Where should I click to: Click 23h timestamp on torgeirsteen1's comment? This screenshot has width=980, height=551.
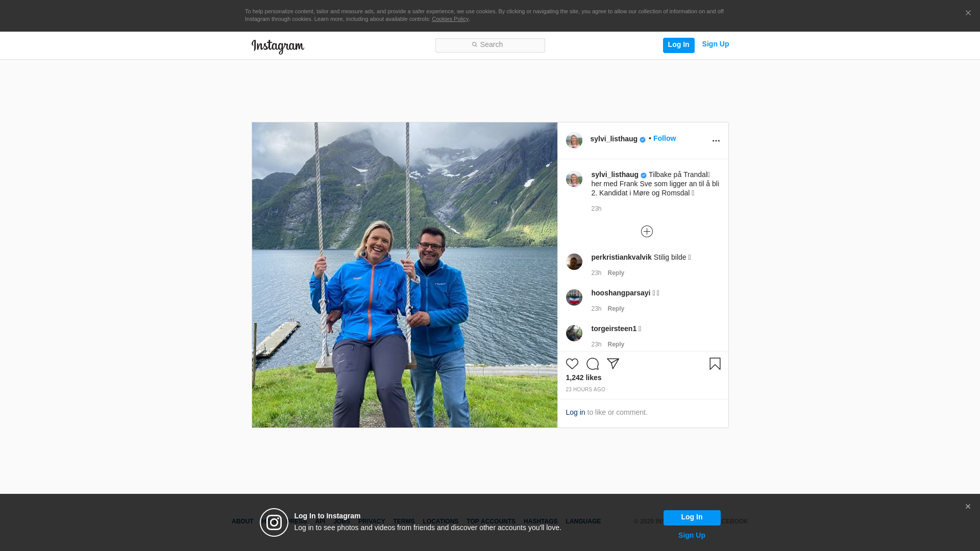click(596, 344)
